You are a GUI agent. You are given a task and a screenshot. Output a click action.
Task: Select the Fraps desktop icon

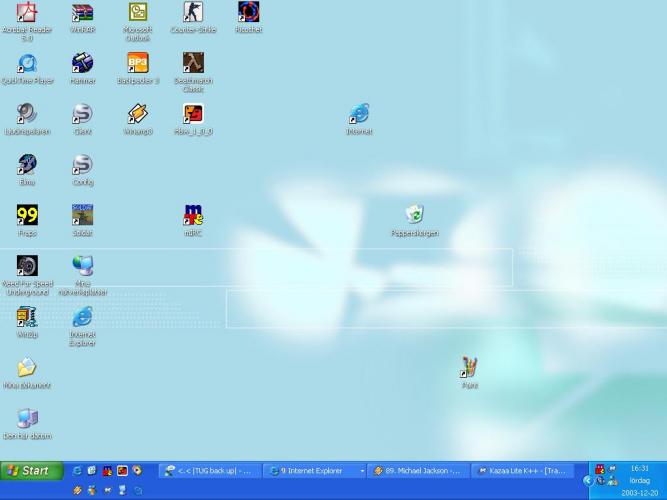tap(27, 216)
